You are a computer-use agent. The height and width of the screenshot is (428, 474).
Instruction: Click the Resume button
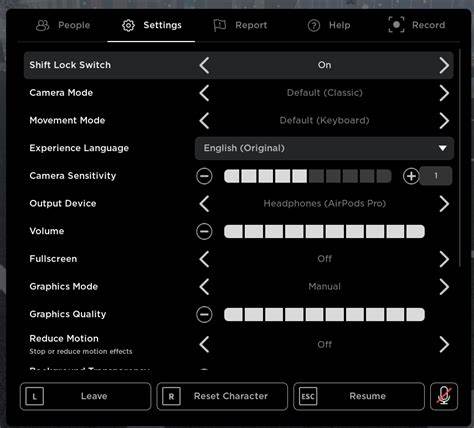pyautogui.click(x=359, y=396)
